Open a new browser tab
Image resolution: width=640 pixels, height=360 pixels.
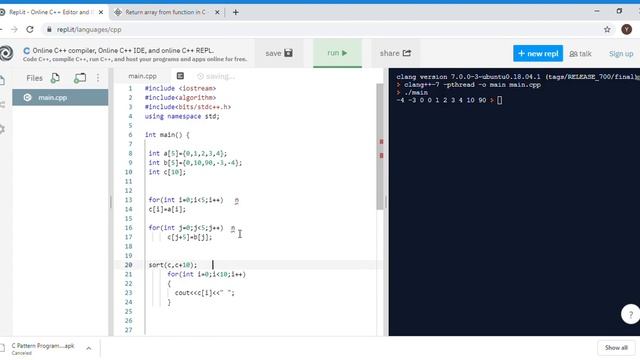pos(236,12)
